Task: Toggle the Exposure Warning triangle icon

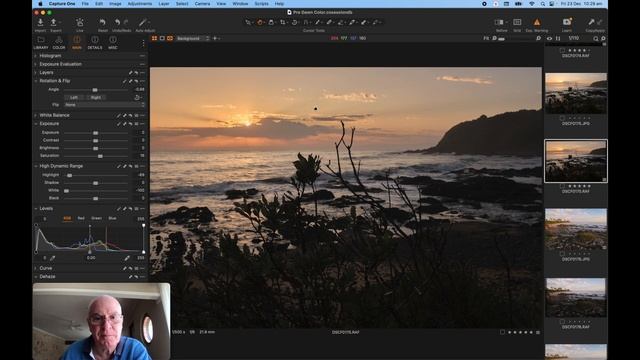Action: [x=537, y=22]
